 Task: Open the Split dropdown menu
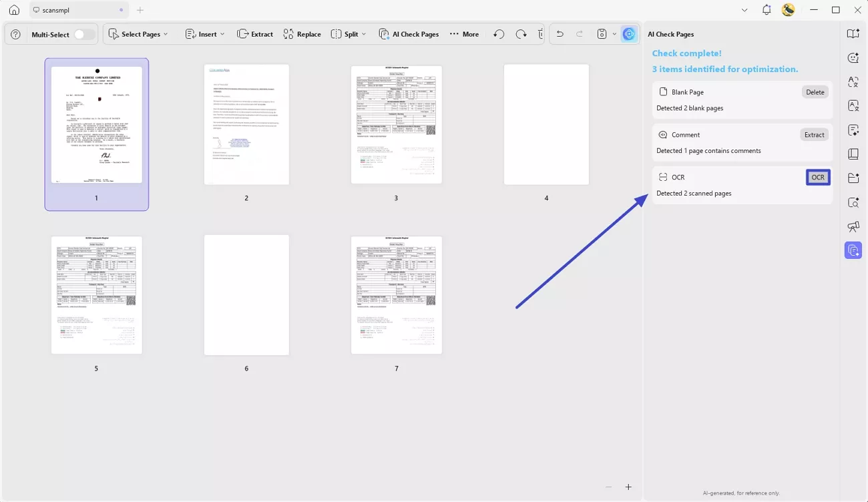point(348,33)
